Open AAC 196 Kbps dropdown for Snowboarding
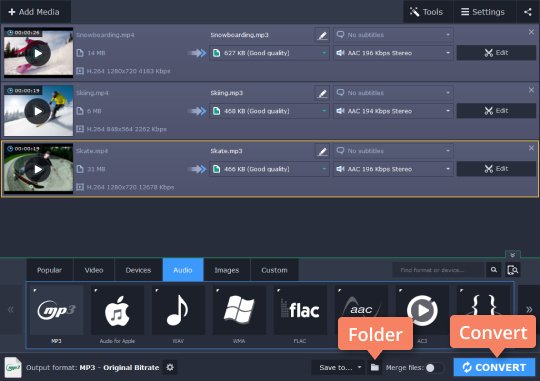 click(x=393, y=53)
